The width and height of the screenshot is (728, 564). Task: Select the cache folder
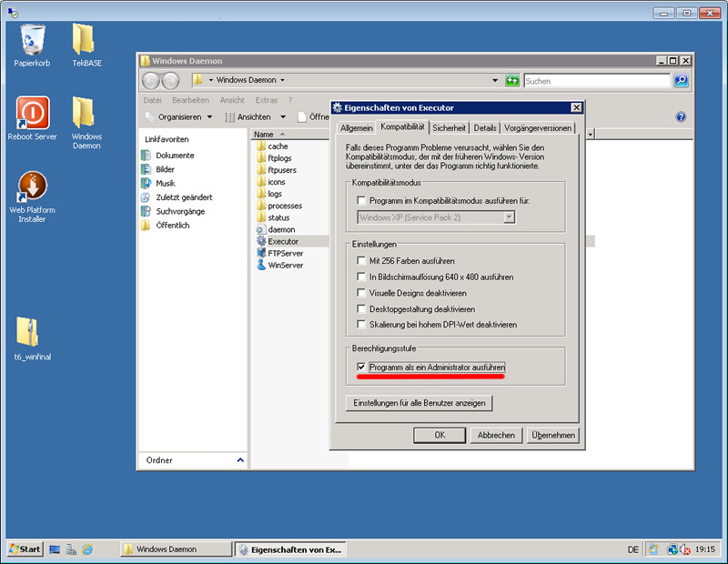tap(272, 146)
